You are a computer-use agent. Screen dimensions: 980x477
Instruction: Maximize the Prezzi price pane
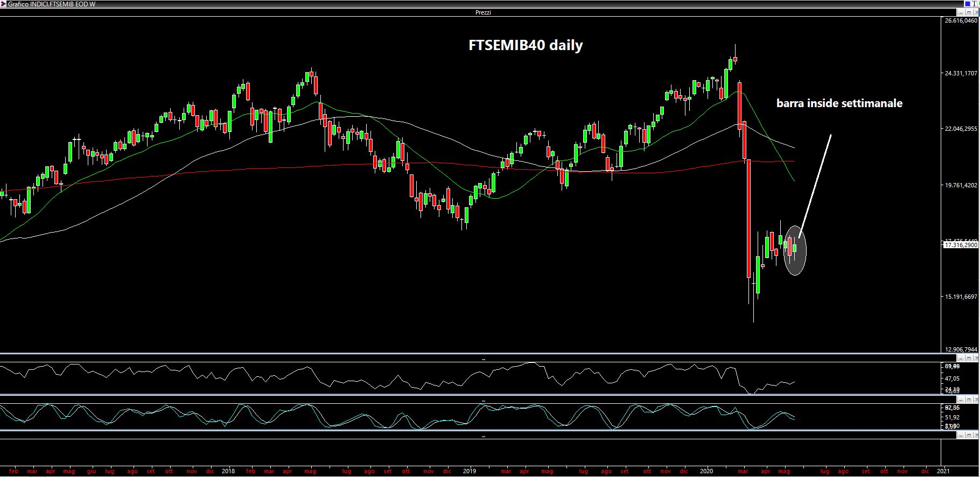[x=969, y=12]
